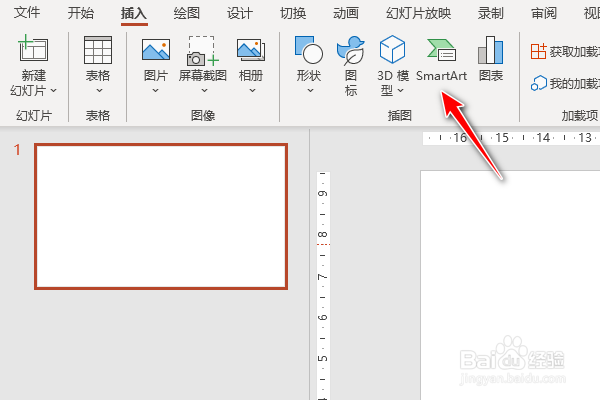
Task: Open the Design (设计) tab
Action: (240, 13)
